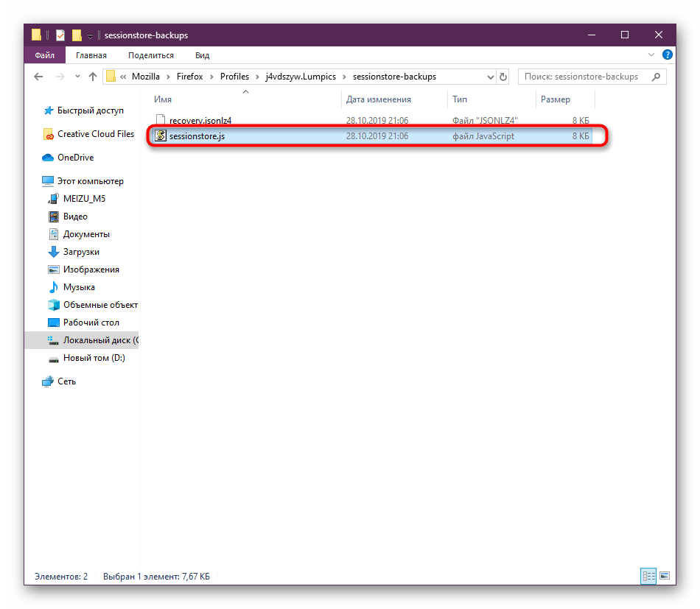Click the Загрузки download arrow icon

[x=54, y=252]
